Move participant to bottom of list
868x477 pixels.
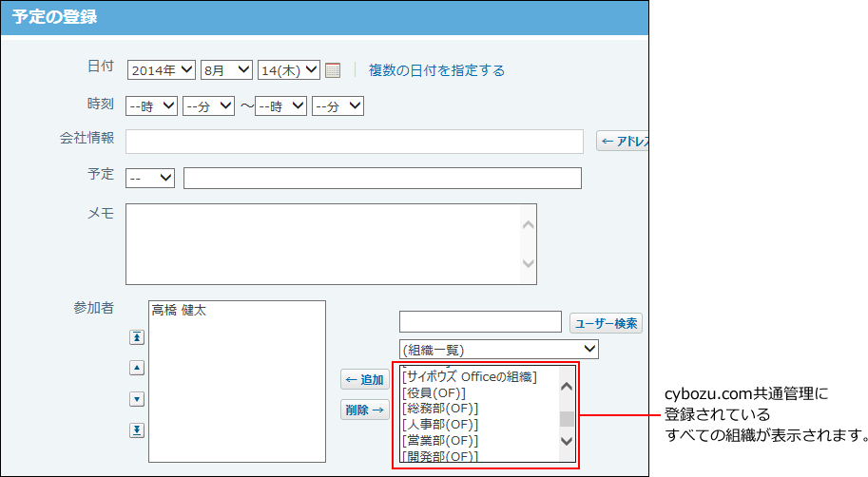tap(137, 430)
